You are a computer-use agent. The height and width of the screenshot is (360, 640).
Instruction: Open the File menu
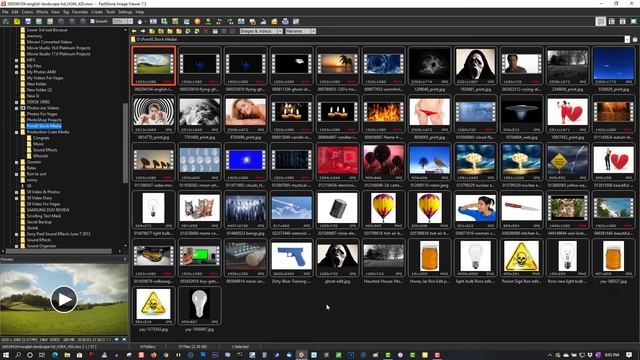tap(5, 12)
